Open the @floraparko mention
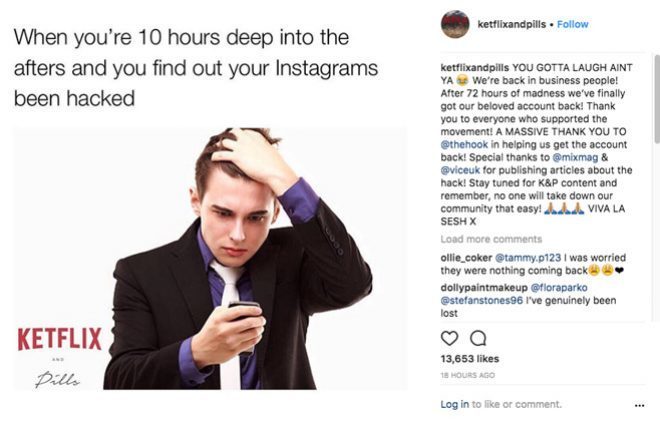The image size is (660, 422). click(559, 287)
